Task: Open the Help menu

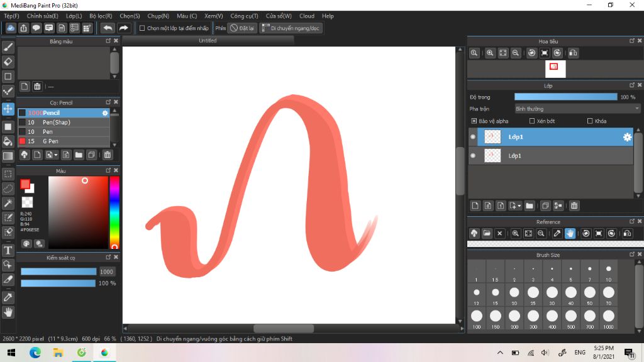Action: pyautogui.click(x=328, y=16)
